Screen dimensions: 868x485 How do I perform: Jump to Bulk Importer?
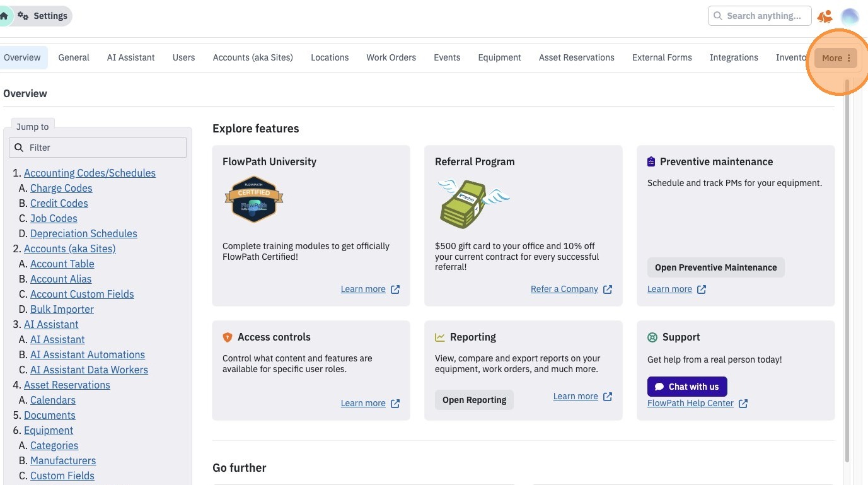pyautogui.click(x=62, y=309)
